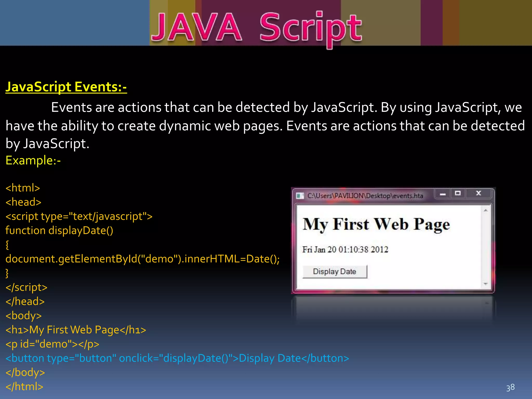
Task: Click the Display Date button
Action: tap(335, 271)
